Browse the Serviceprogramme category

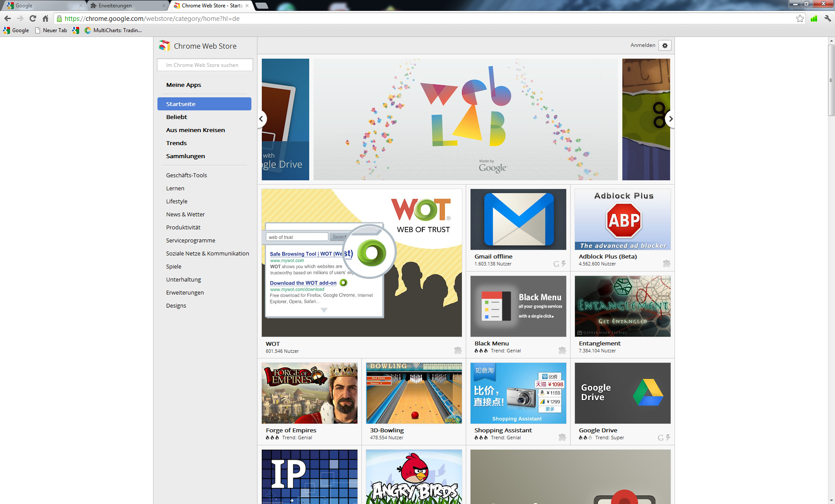(x=190, y=240)
